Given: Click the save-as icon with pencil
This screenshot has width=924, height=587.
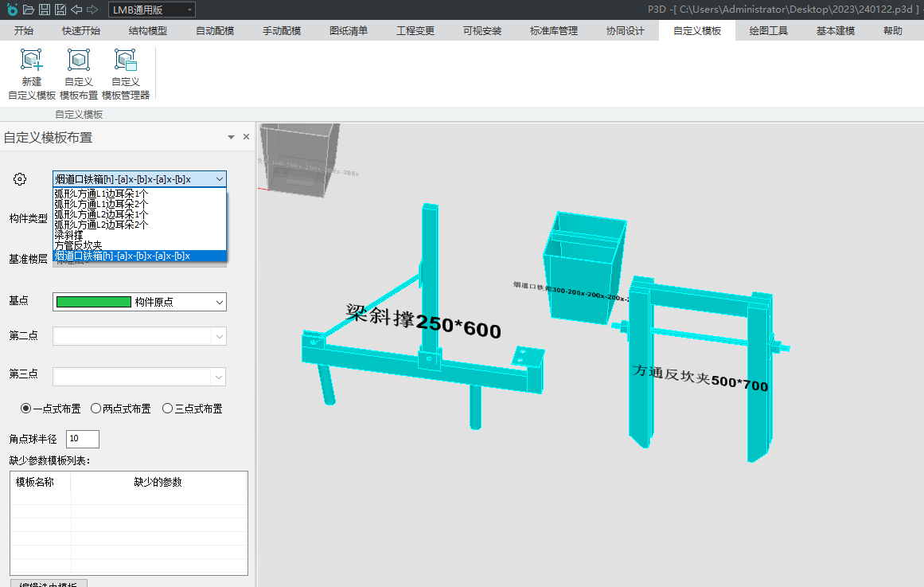Looking at the screenshot, I should (x=60, y=10).
